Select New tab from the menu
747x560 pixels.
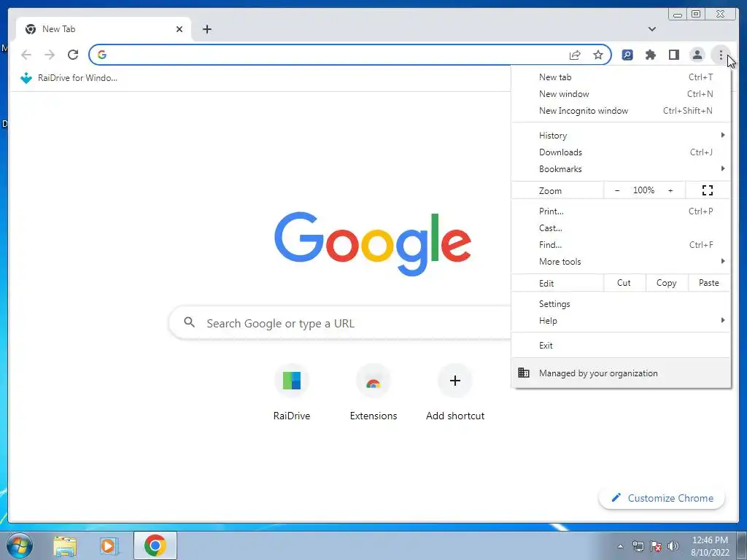(x=621, y=77)
